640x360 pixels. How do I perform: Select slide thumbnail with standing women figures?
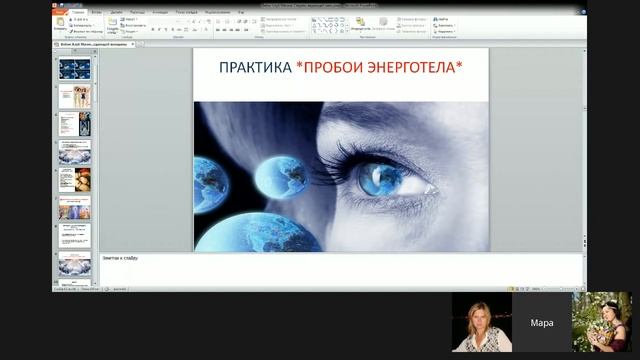pos(75,96)
